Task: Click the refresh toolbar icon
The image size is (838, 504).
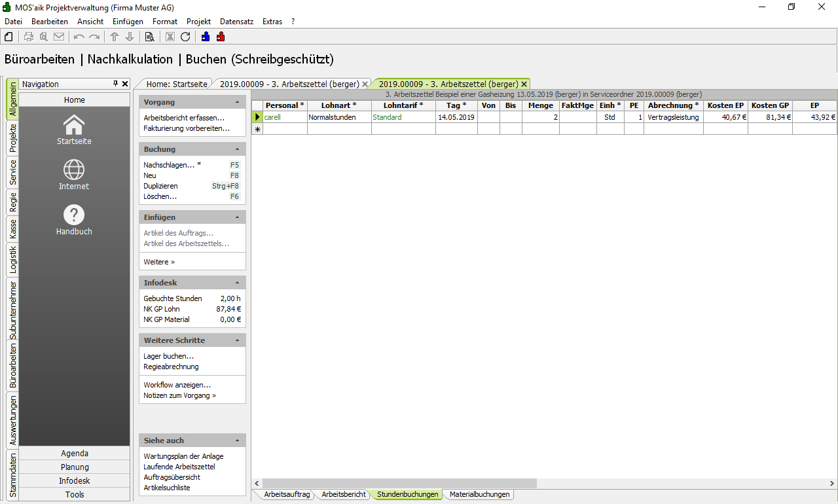Action: click(x=185, y=37)
